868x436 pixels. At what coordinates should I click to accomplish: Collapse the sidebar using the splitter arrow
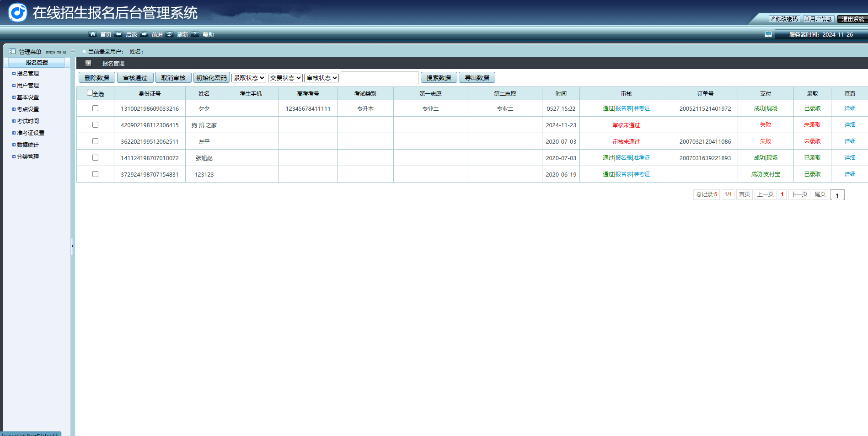point(72,246)
